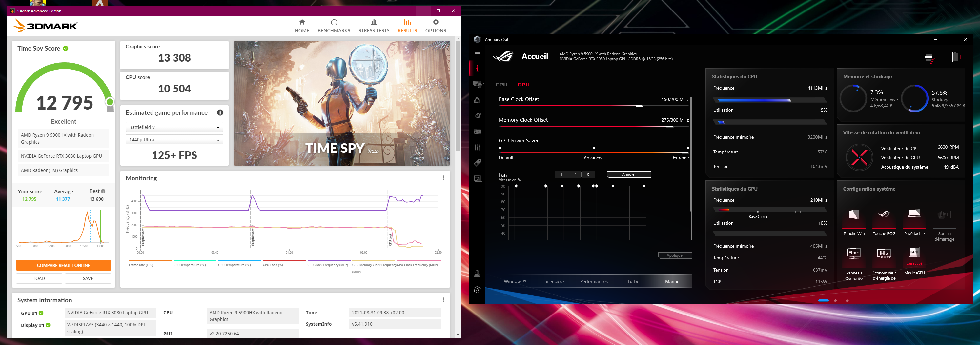Open the RESULTS tab in 3DMark
This screenshot has height=345, width=980.
click(407, 26)
